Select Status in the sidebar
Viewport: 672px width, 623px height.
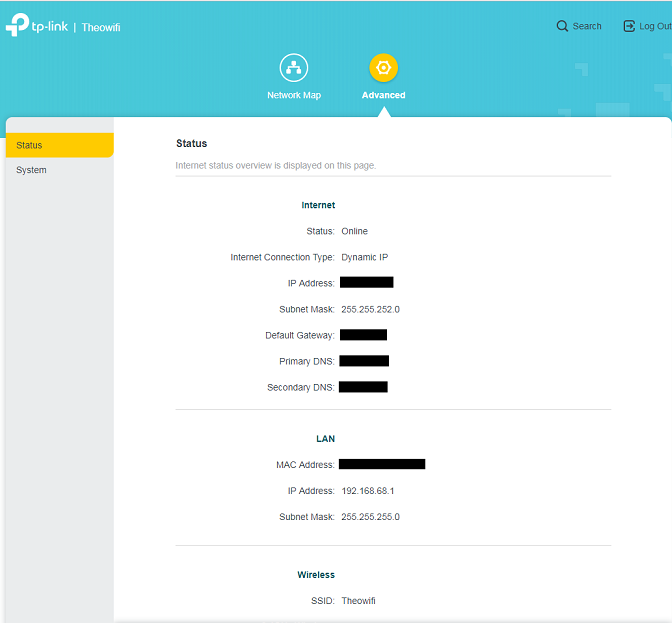point(60,145)
